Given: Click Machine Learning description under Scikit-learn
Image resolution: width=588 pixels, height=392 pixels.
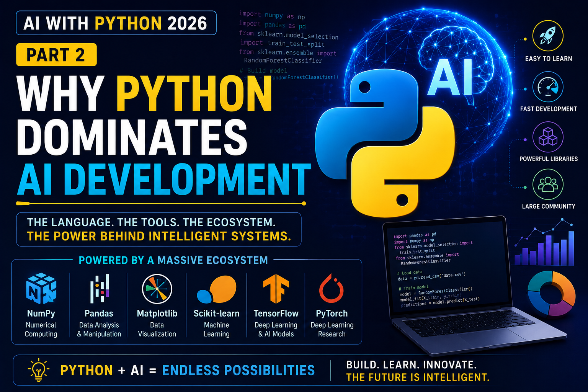Looking at the screenshot, I should tap(217, 330).
